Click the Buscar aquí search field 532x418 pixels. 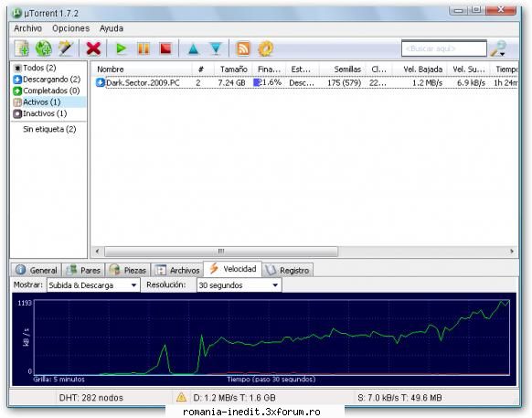point(444,48)
